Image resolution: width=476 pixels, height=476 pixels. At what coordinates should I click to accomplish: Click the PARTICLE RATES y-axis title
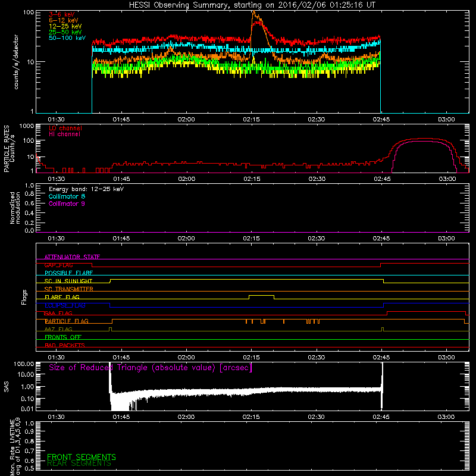click(x=9, y=149)
